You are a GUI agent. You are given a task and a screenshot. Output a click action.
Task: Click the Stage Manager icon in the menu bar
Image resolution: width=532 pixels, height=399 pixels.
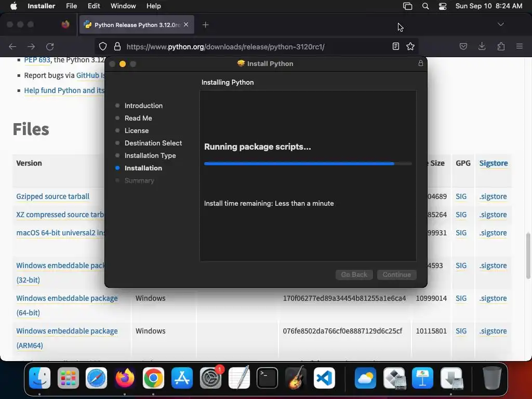407,6
